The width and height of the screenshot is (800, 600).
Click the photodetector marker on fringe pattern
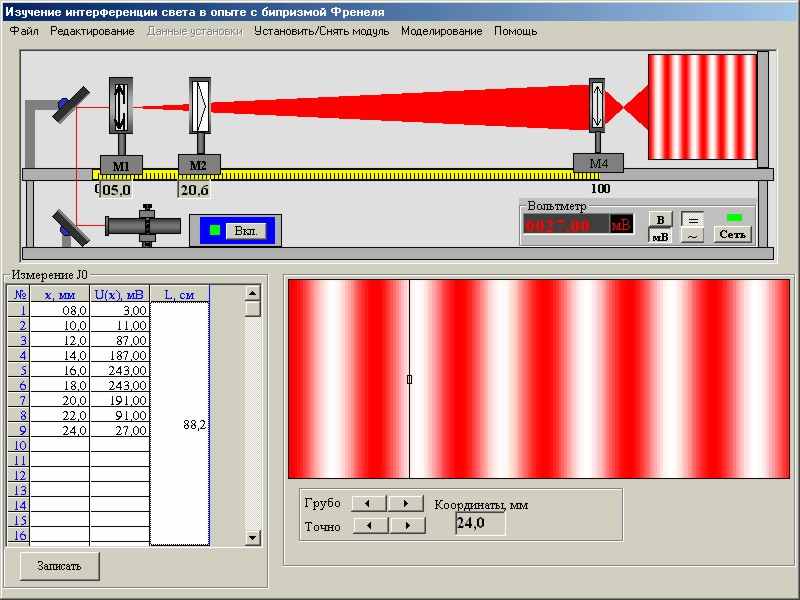(409, 379)
